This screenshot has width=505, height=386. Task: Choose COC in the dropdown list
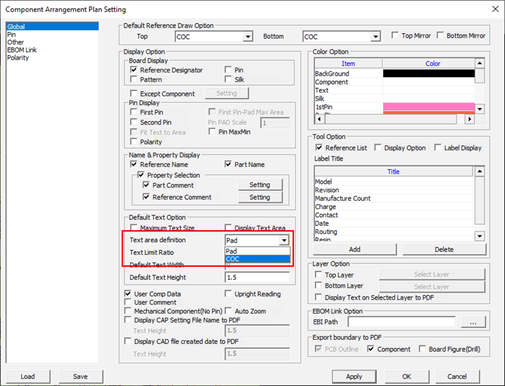point(257,259)
